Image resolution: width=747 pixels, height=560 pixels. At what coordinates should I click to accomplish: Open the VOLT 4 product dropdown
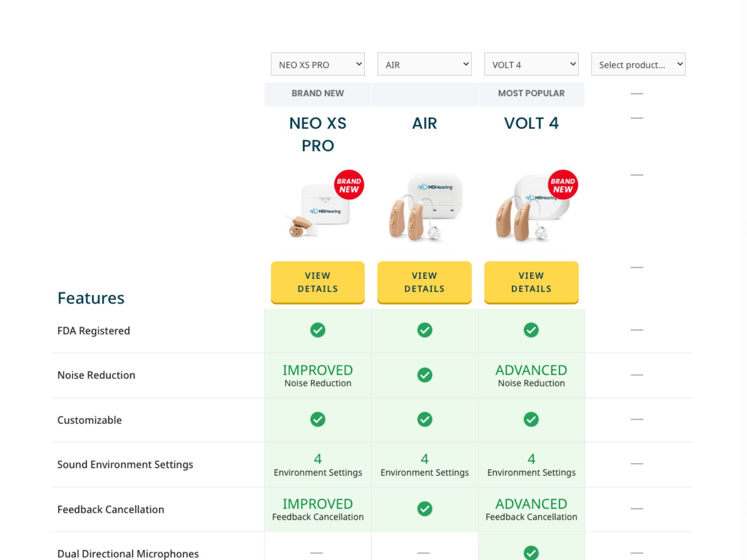[531, 64]
